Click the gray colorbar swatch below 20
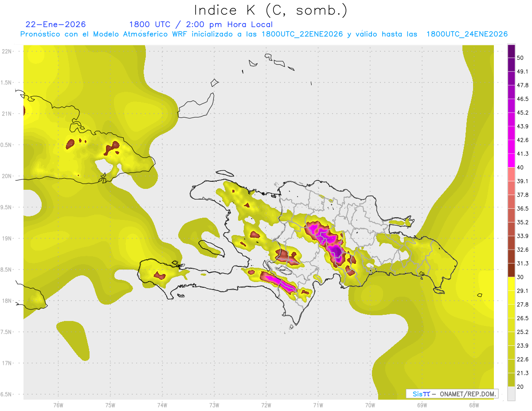 point(511,394)
